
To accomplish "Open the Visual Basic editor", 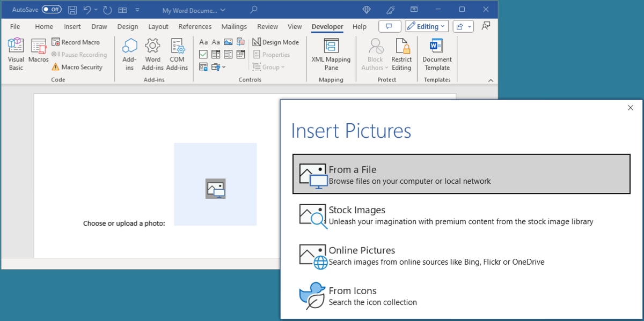I will (16, 52).
